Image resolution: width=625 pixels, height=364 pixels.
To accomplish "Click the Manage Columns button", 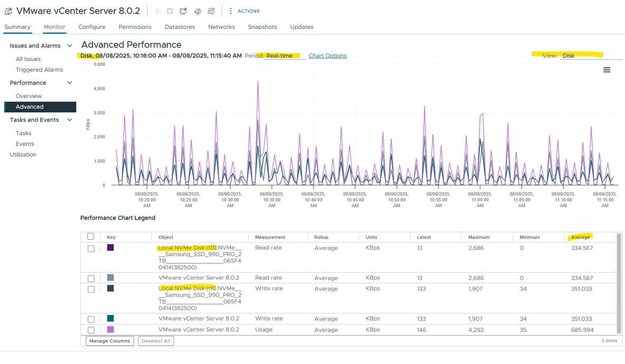I will [110, 341].
